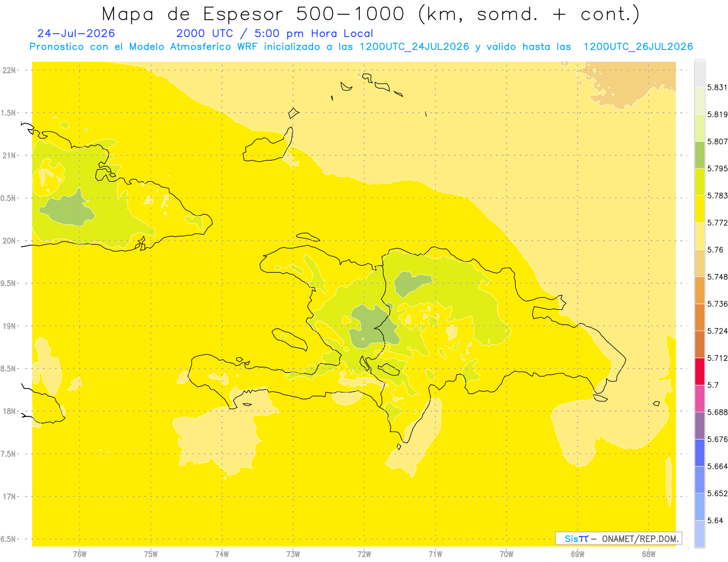Click the 74W longitude label
The width and height of the screenshot is (728, 562).
[222, 554]
